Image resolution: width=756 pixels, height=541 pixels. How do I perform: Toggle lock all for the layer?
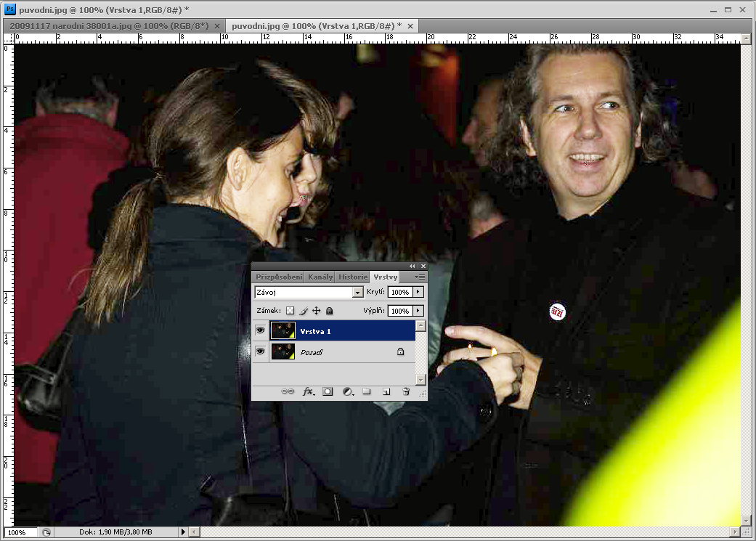(x=329, y=311)
